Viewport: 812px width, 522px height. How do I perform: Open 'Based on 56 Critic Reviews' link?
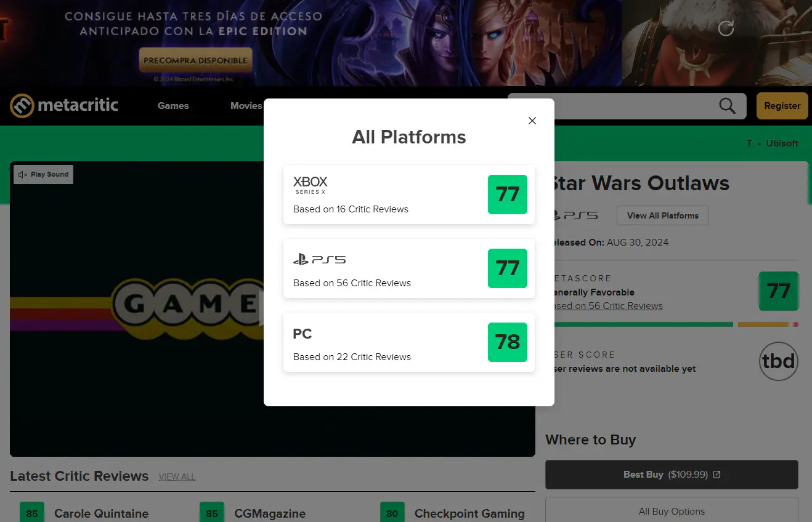609,306
